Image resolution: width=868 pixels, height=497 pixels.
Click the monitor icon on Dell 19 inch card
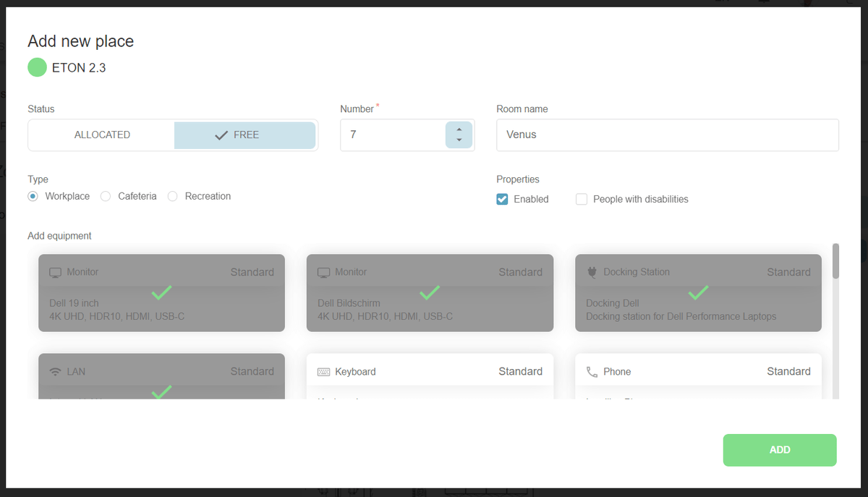coord(55,273)
